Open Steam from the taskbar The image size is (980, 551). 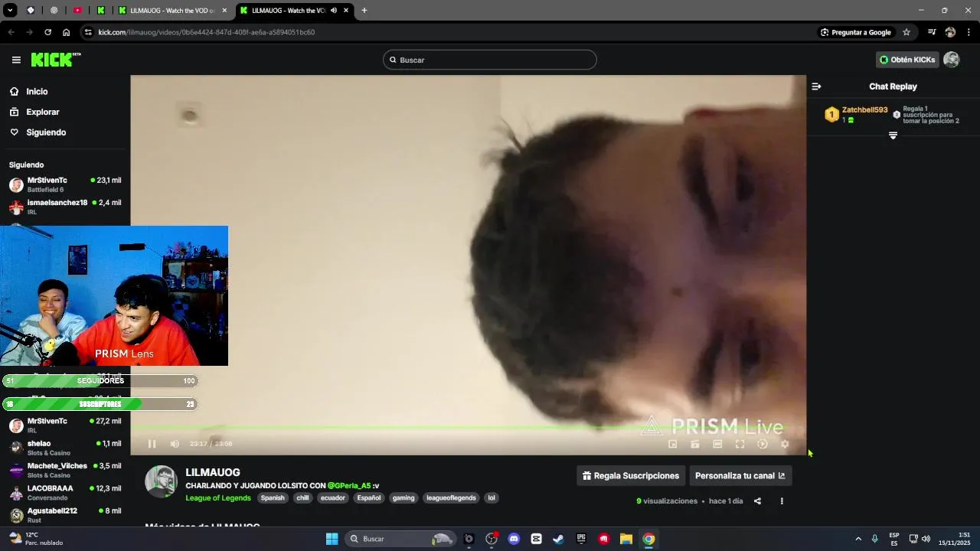coord(558,539)
